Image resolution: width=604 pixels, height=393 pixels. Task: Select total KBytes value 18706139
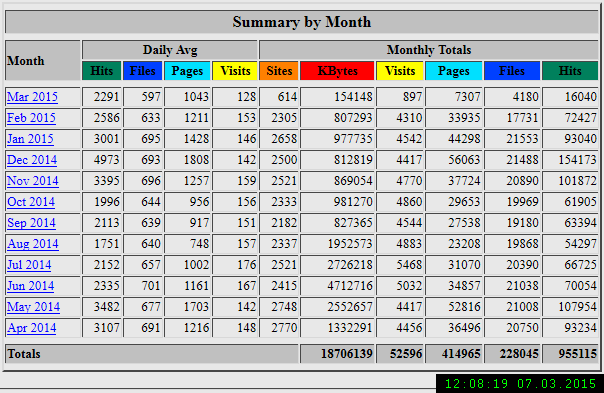point(347,354)
